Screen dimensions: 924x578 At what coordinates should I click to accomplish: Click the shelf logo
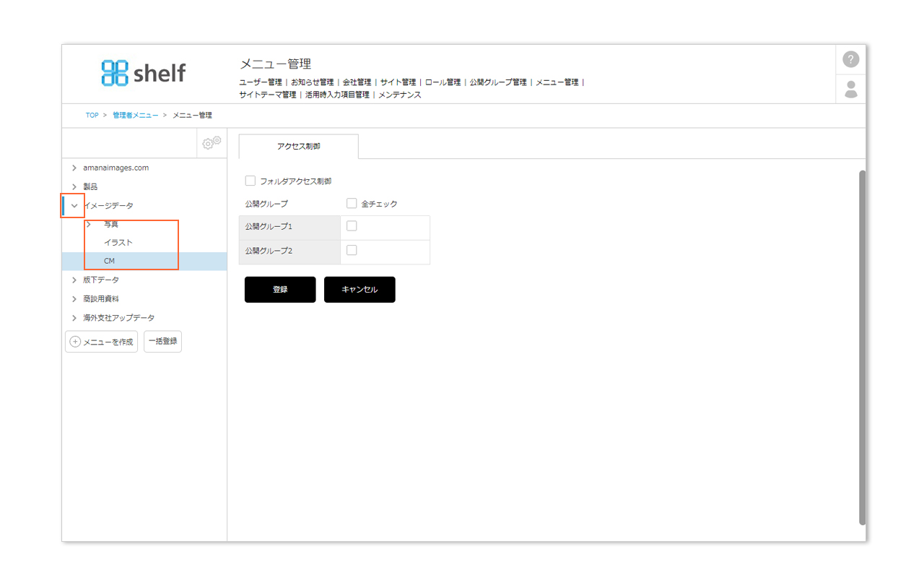(144, 72)
